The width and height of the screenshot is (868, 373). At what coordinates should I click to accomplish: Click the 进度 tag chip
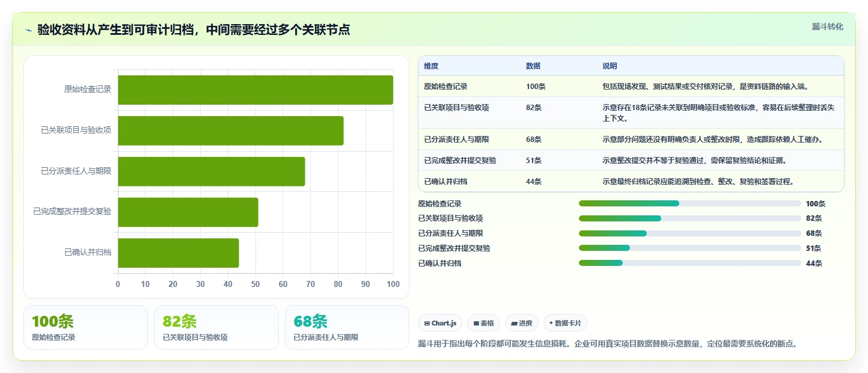pos(522,323)
